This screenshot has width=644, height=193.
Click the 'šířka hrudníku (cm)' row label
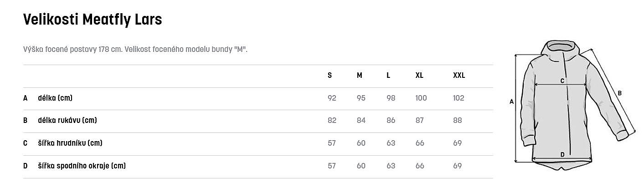tap(70, 143)
